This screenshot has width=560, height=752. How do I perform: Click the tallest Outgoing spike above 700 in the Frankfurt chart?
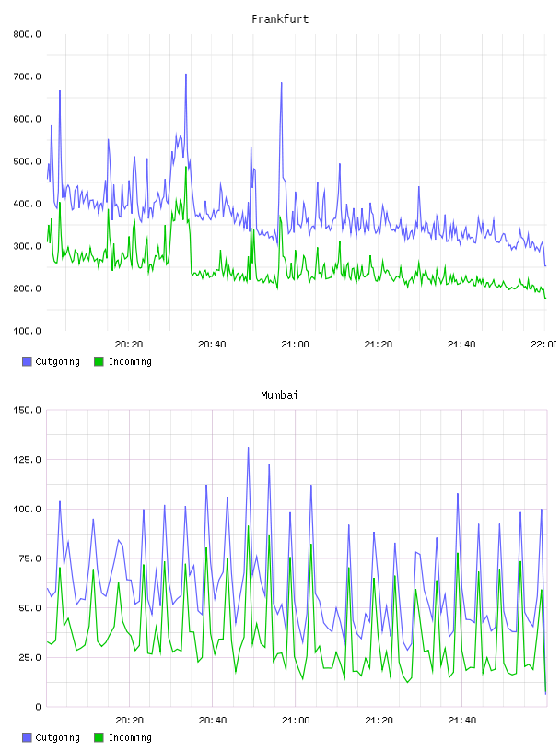coord(186,76)
